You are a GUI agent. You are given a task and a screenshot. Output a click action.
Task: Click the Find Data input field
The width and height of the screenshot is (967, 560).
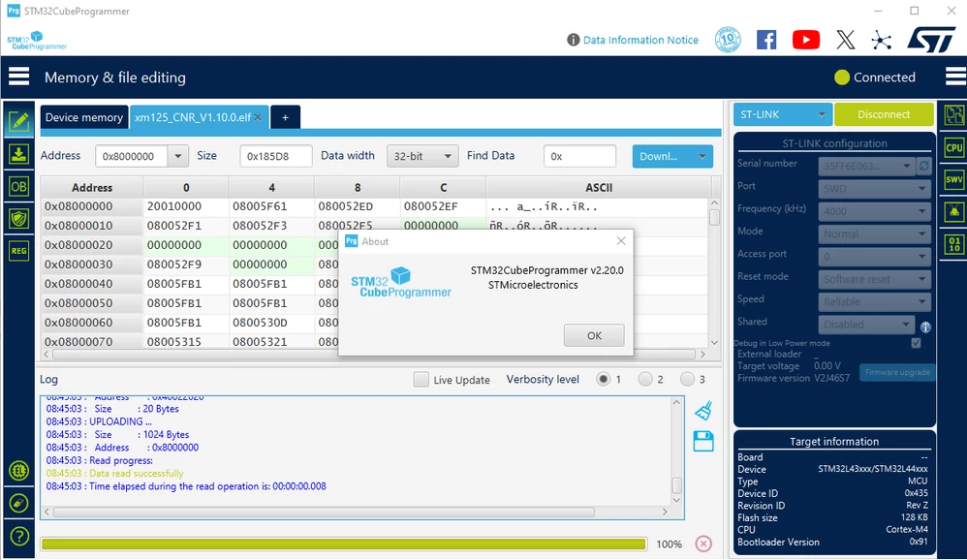click(x=579, y=156)
